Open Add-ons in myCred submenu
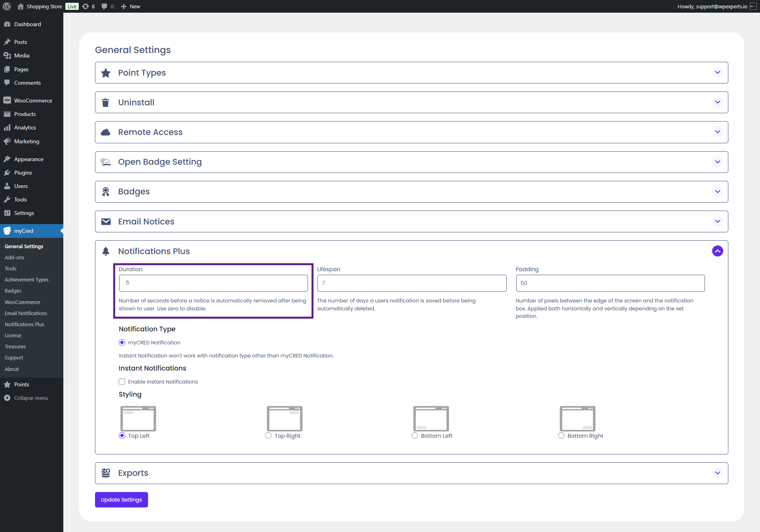760x532 pixels. point(15,257)
